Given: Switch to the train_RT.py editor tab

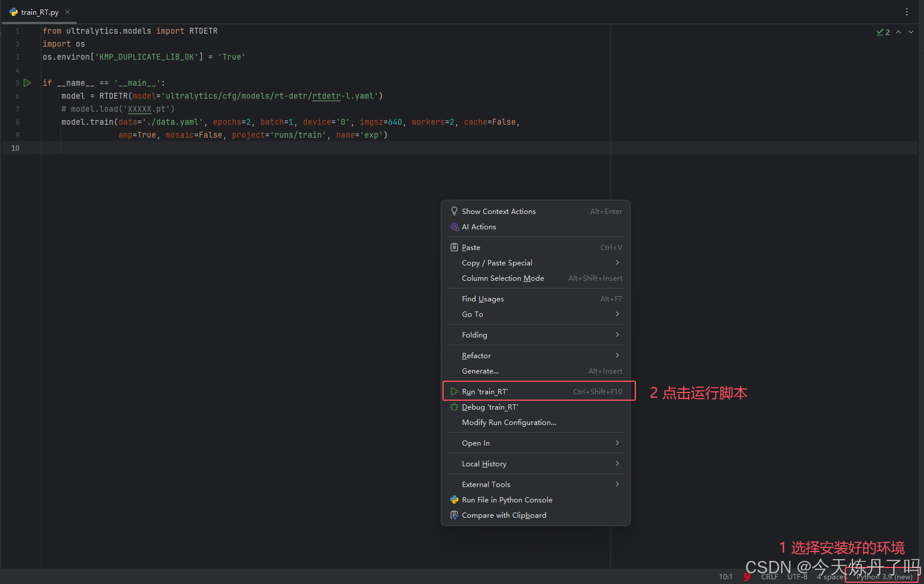Looking at the screenshot, I should [x=38, y=11].
